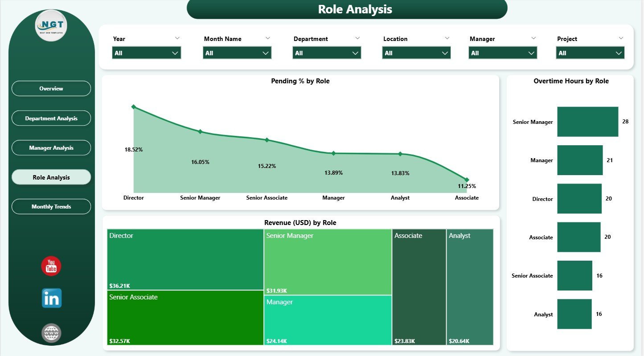This screenshot has height=356, width=644.
Task: Navigate to Monthly Trends page
Action: coord(51,207)
